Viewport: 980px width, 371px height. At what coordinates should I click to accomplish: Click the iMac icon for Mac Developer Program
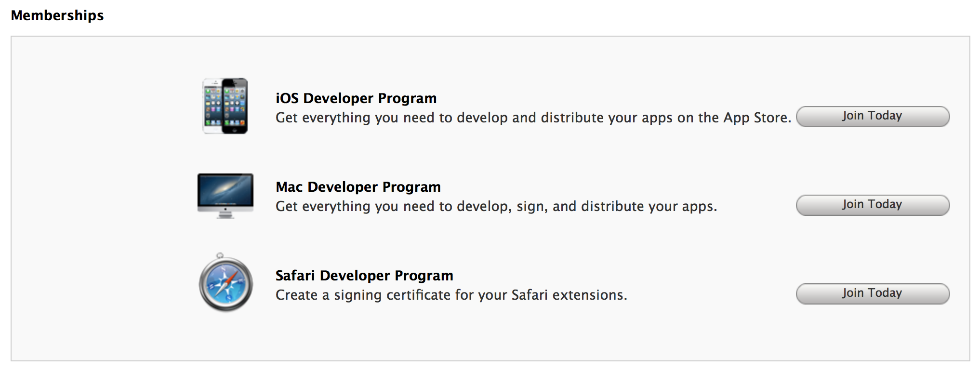click(x=225, y=196)
